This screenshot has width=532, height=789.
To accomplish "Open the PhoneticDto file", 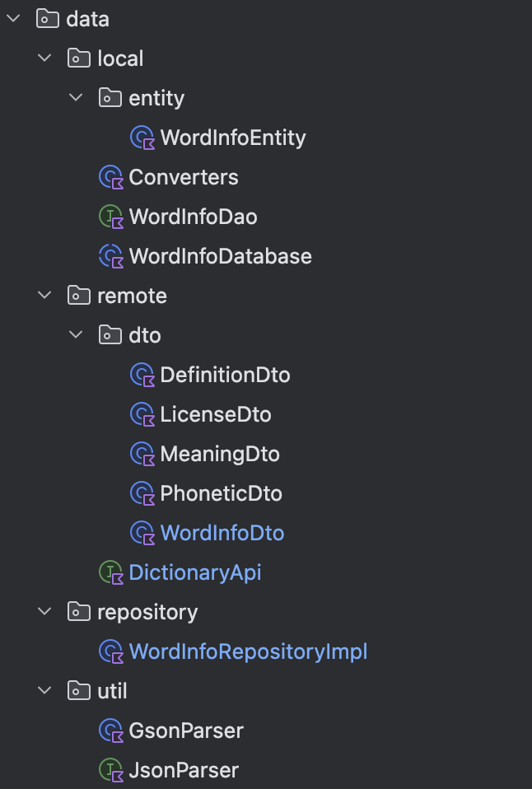I will 221,493.
